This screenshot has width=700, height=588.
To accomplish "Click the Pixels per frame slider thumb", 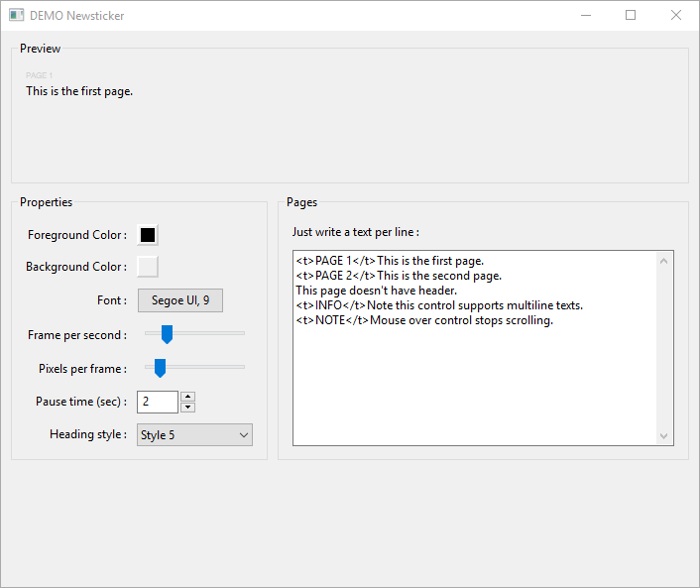I will [160, 368].
